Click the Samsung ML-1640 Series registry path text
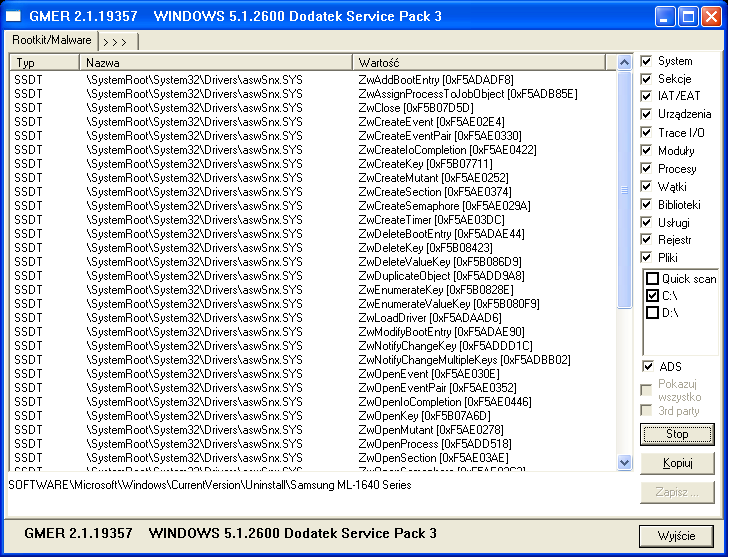Image resolution: width=729 pixels, height=558 pixels. tap(210, 485)
